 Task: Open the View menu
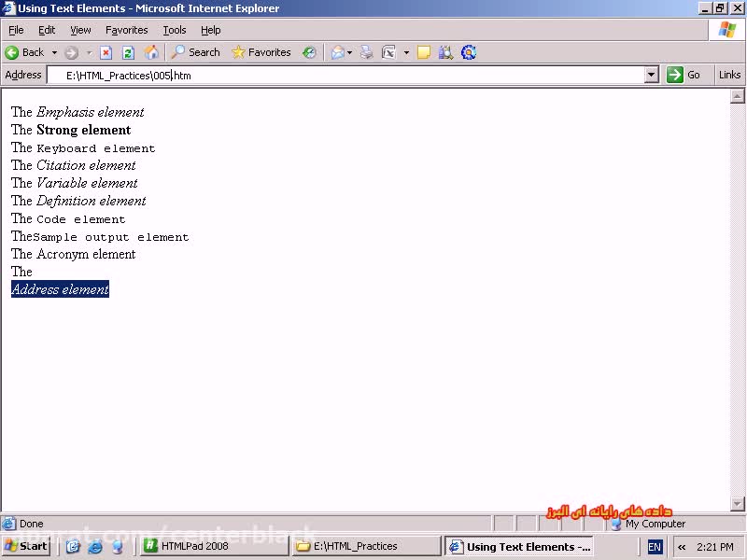(80, 30)
